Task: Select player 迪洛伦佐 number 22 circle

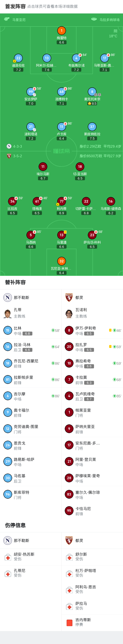Action: (x=18, y=58)
